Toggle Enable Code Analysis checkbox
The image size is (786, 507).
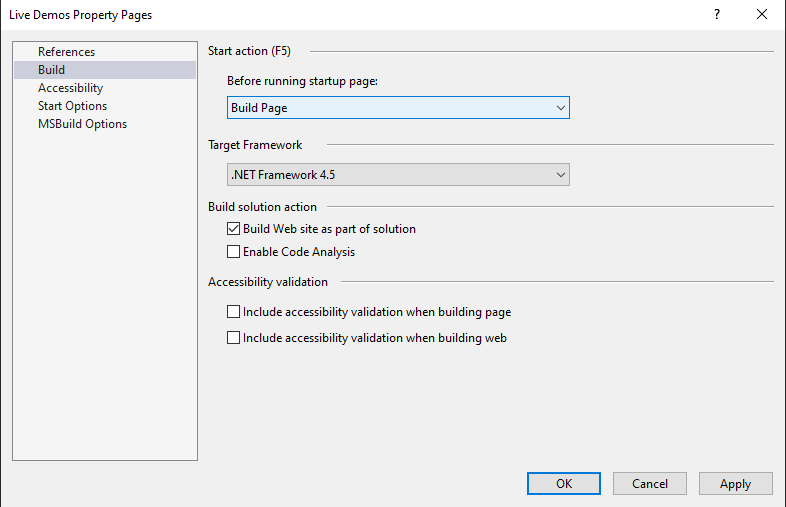coord(234,252)
